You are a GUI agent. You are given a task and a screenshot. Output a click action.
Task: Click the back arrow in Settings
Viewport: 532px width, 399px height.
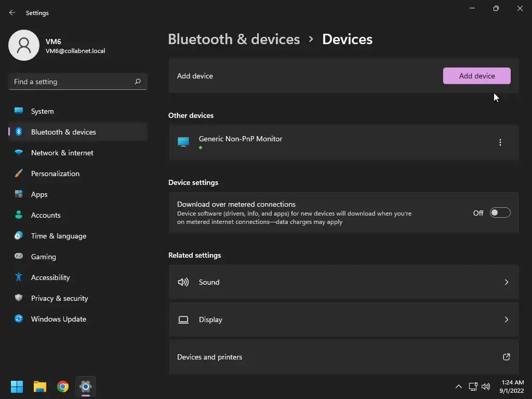(12, 12)
